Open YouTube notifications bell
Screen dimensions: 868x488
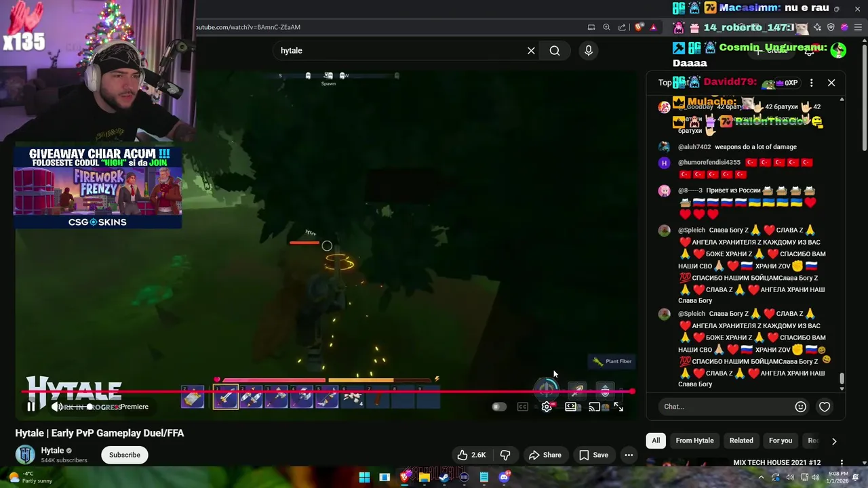coord(809,51)
